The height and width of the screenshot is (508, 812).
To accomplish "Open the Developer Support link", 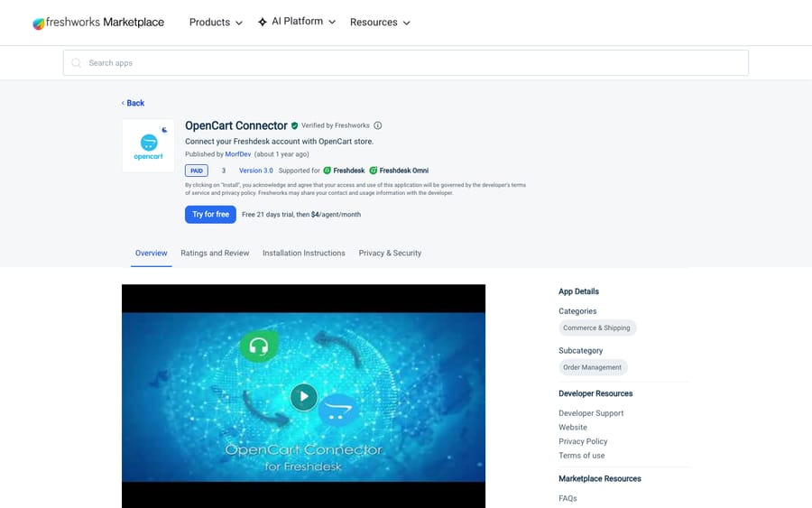I will click(x=591, y=413).
